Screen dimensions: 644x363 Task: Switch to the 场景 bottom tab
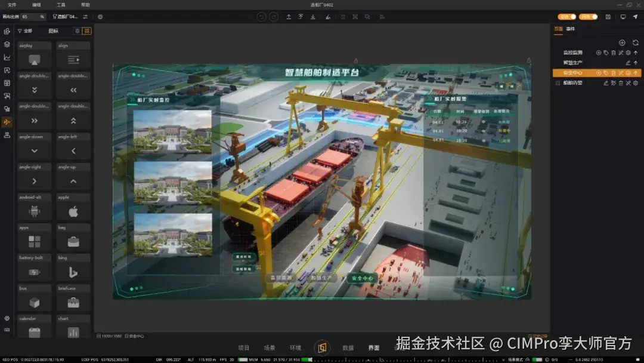pos(270,348)
